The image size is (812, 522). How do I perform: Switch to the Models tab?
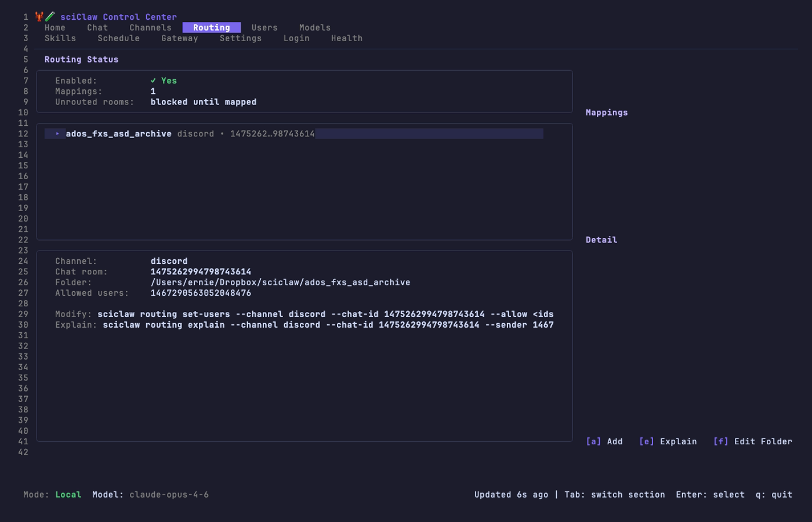(314, 27)
